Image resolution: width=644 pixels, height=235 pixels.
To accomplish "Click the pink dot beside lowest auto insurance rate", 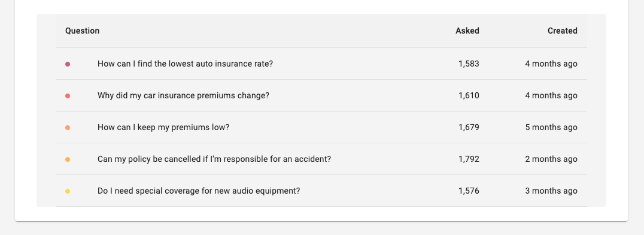I will pyautogui.click(x=68, y=64).
